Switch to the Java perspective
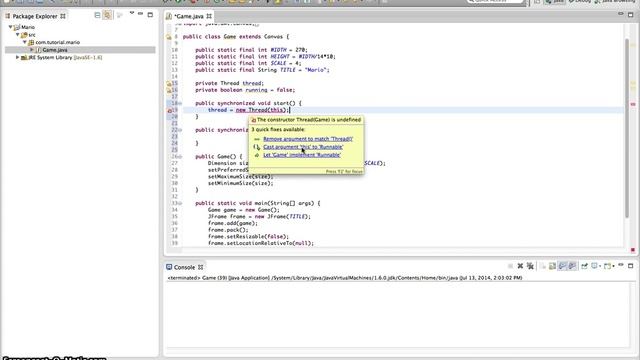The height and width of the screenshot is (360, 640). click(x=554, y=2)
